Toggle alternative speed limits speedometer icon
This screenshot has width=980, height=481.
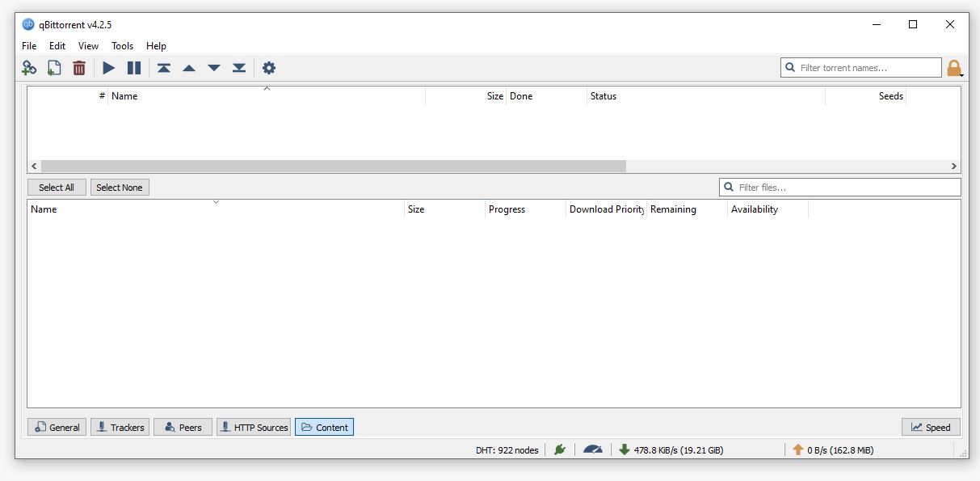tap(593, 449)
